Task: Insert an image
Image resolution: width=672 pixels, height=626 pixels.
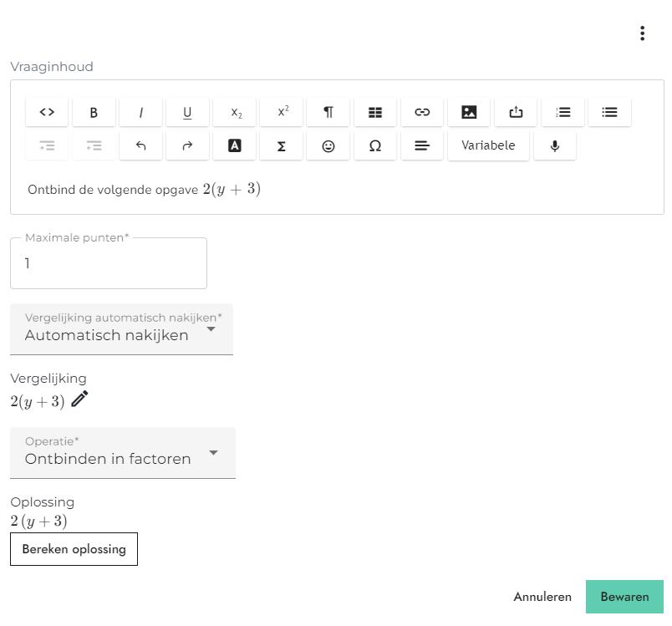Action: point(469,112)
